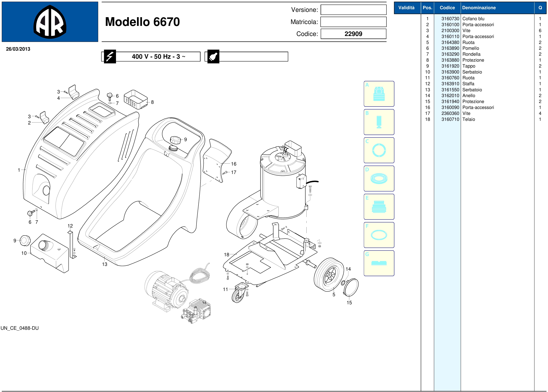Click the Codice column header in table
Screen dimensions: 548x392
tap(447, 8)
